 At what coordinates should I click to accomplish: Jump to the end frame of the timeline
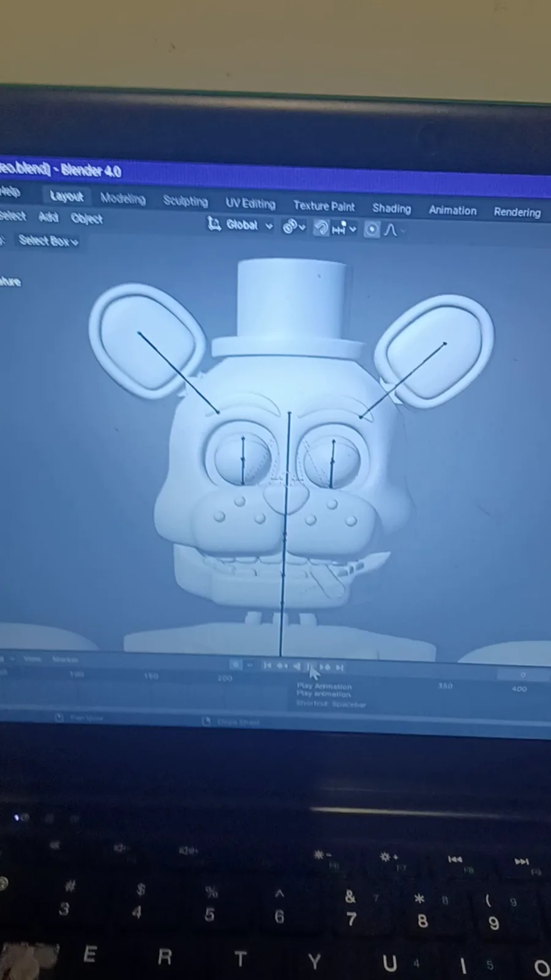tap(340, 667)
